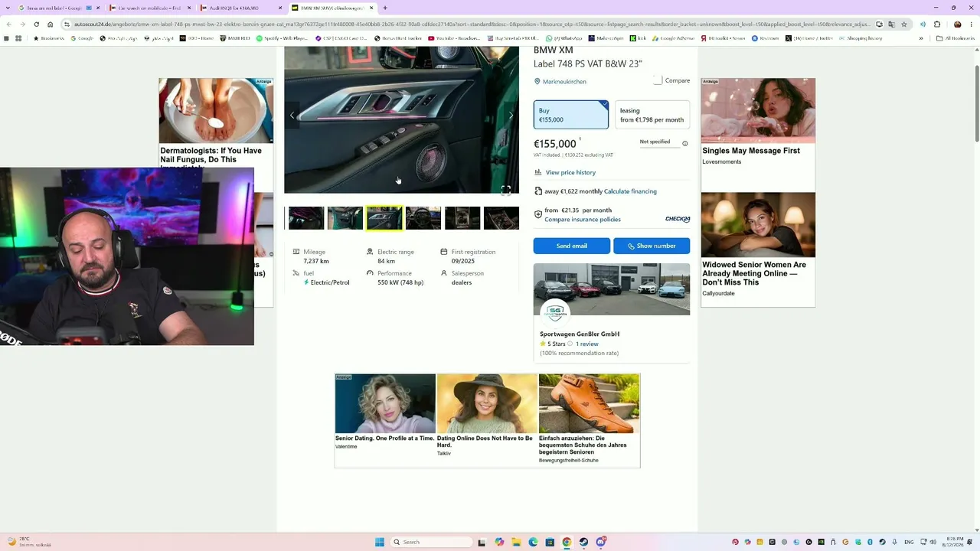Image resolution: width=980 pixels, height=551 pixels.
Task: Open Sportwagen Genßler GmbH dealer page
Action: coord(580,334)
